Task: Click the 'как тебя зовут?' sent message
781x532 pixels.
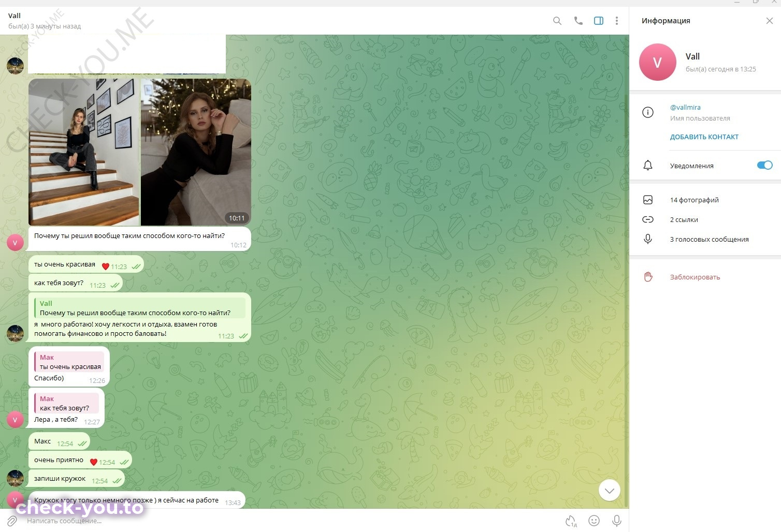Action: (75, 283)
